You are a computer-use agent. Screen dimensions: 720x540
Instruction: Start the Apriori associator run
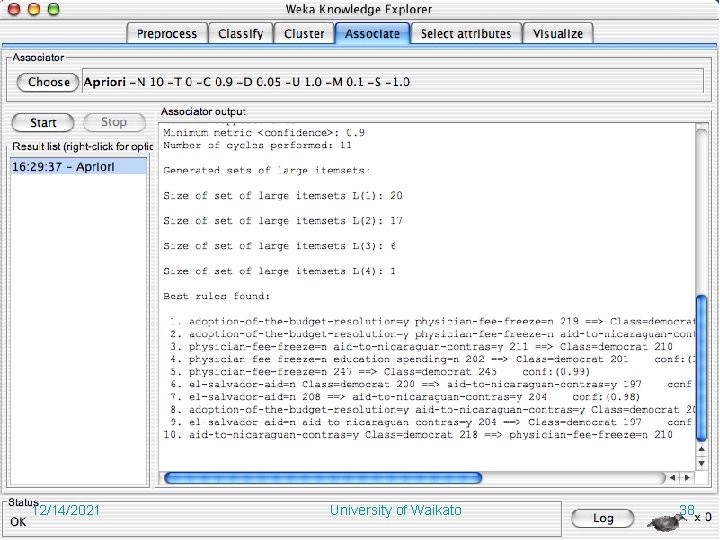[43, 123]
